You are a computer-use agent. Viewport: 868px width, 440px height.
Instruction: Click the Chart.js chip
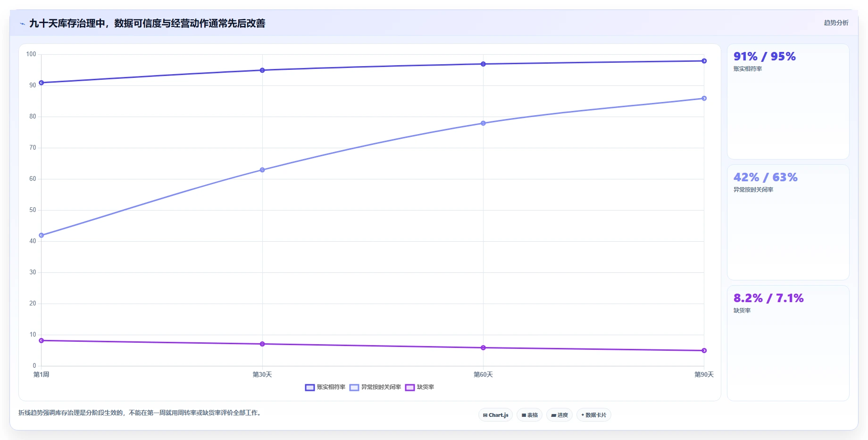click(x=495, y=415)
